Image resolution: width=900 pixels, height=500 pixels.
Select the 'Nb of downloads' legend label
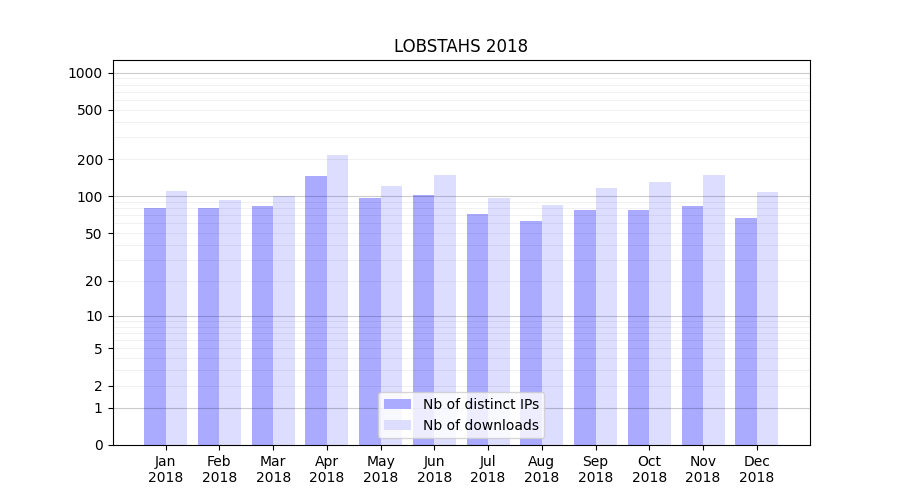[x=480, y=425]
